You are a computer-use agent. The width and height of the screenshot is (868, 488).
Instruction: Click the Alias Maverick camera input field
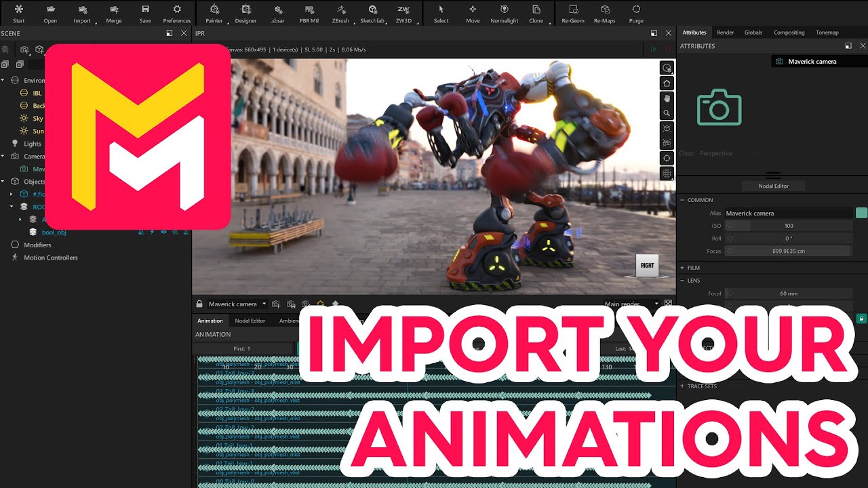[788, 213]
